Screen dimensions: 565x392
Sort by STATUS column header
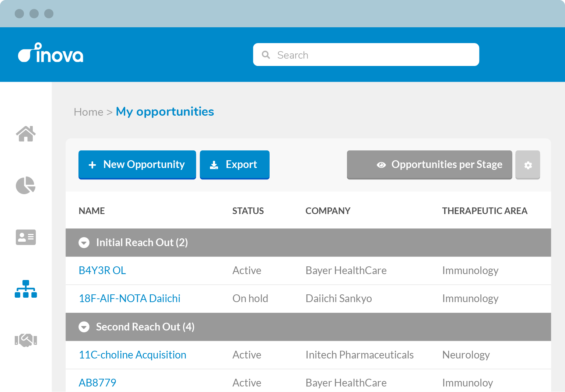248,211
